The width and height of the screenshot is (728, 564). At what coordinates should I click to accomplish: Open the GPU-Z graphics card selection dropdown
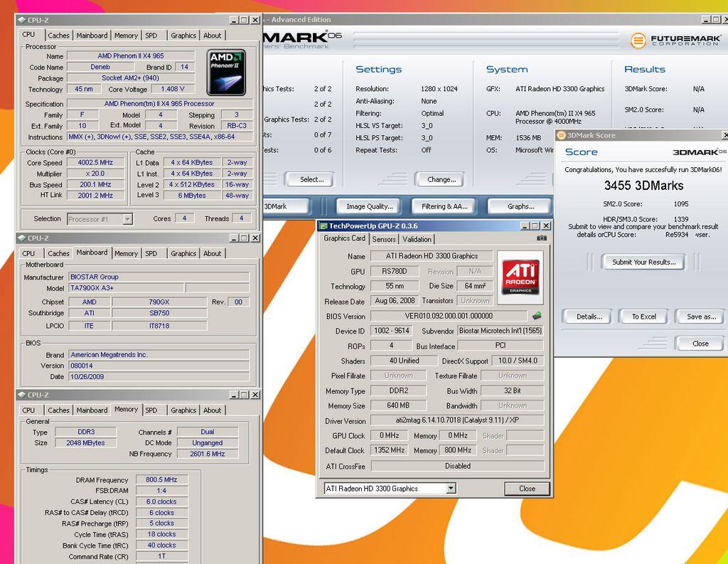[450, 489]
